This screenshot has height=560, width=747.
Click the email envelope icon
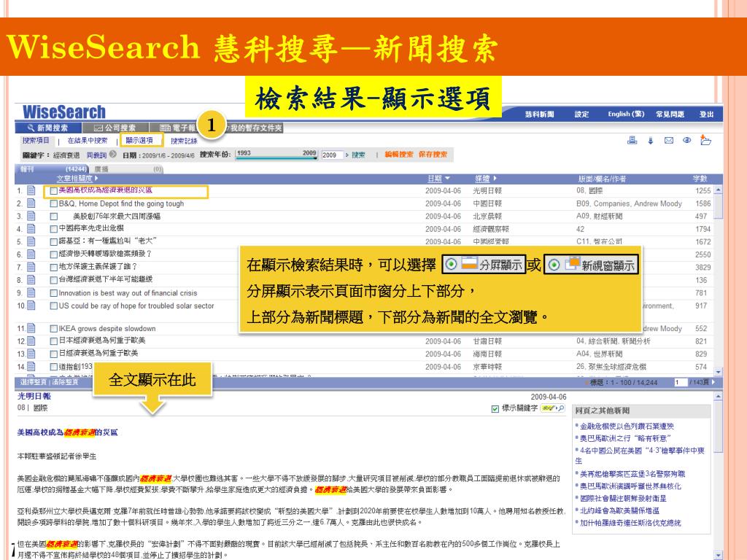[x=669, y=141]
